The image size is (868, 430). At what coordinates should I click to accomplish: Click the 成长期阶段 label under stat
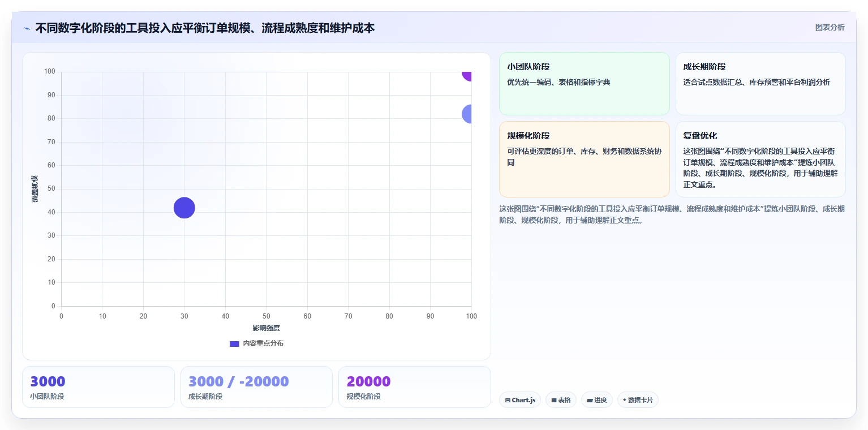(x=205, y=396)
